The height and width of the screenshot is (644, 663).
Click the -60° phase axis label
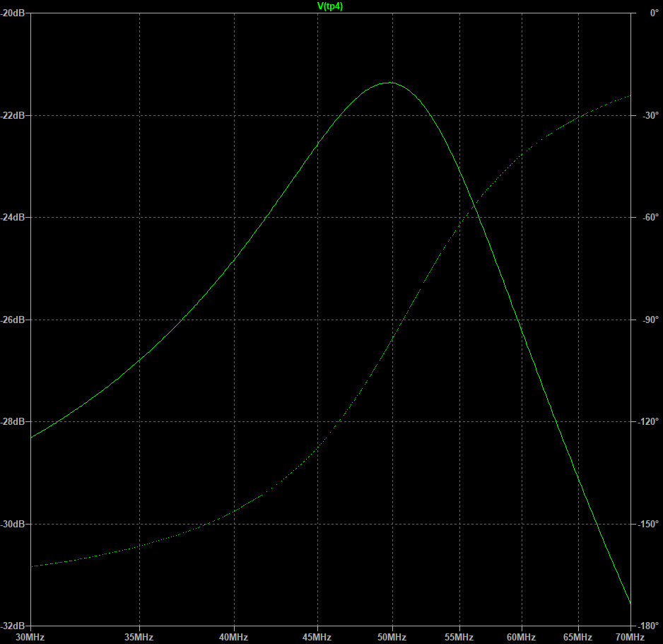point(650,217)
